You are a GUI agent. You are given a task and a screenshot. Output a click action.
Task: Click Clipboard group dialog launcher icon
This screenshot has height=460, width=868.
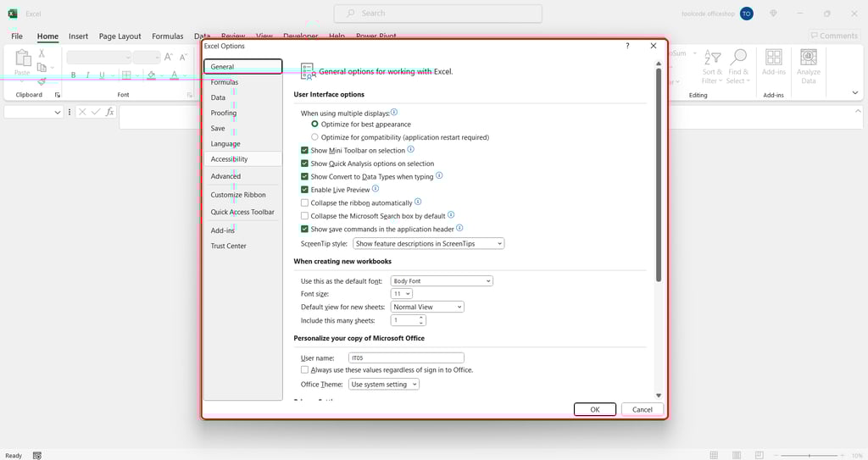(57, 95)
